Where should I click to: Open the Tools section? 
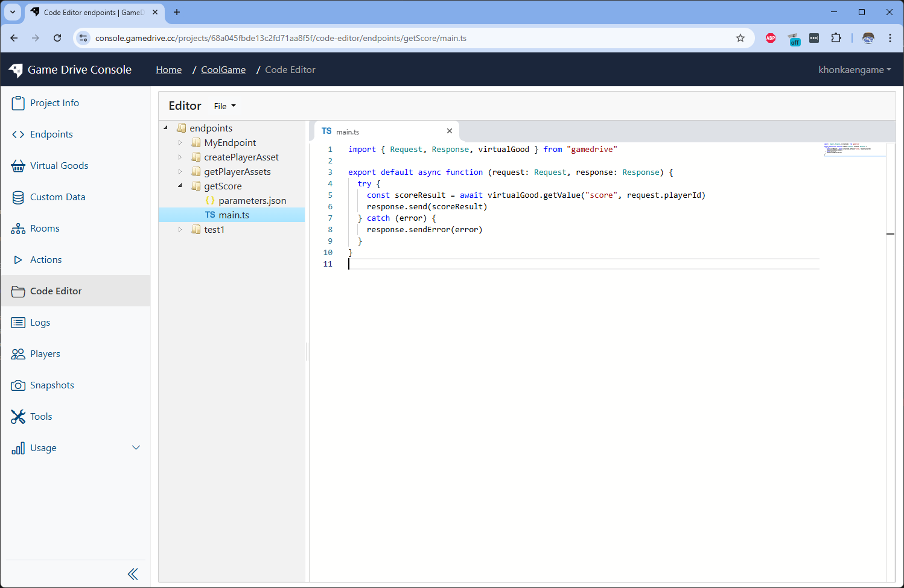40,416
